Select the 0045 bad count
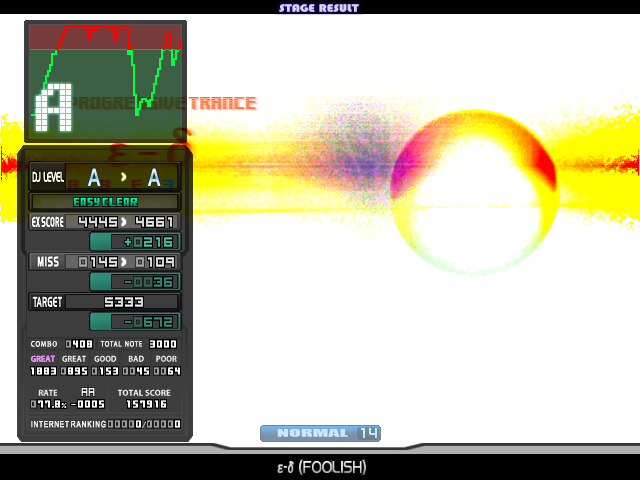This screenshot has width=640, height=480. [136, 371]
